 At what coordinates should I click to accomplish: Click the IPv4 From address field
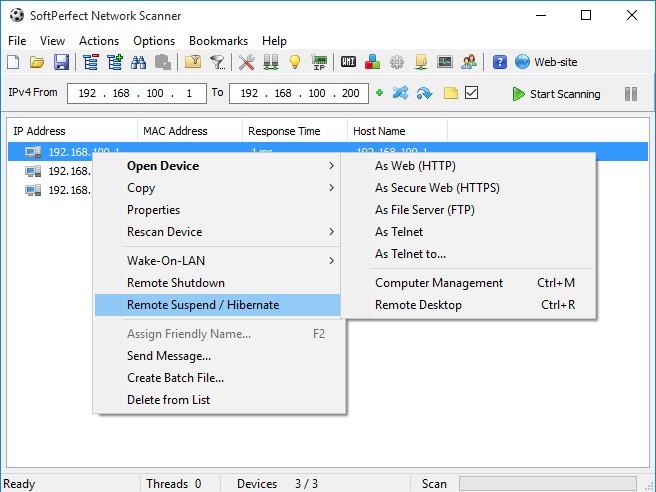tap(137, 93)
